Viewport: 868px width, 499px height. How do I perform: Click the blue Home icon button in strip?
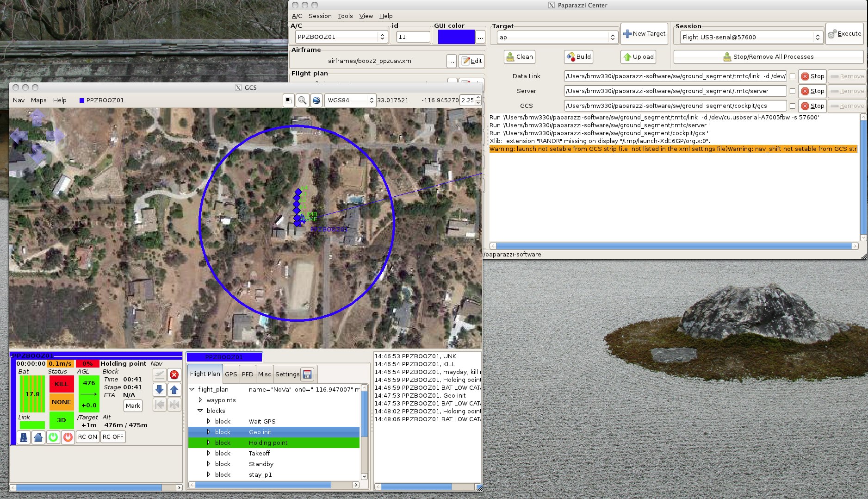tap(38, 437)
